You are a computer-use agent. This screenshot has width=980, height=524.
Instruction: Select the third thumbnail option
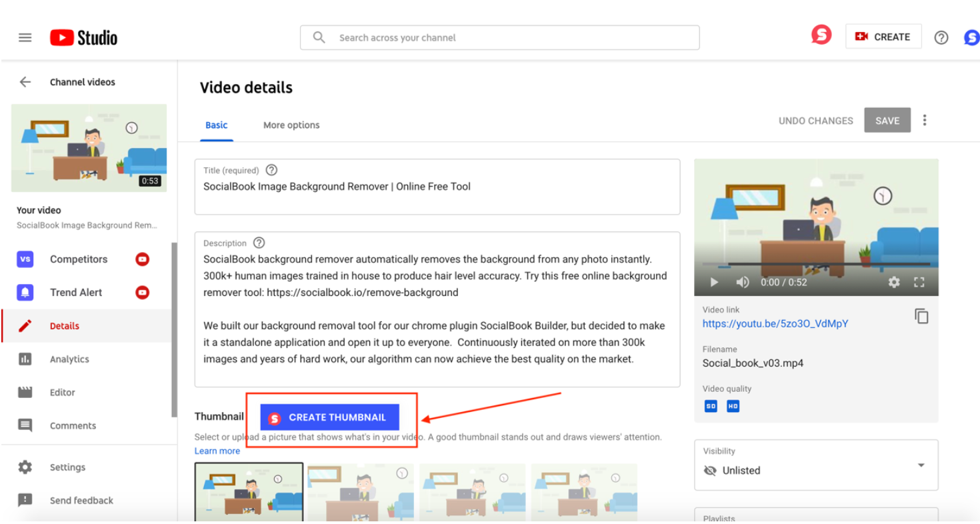(x=473, y=492)
